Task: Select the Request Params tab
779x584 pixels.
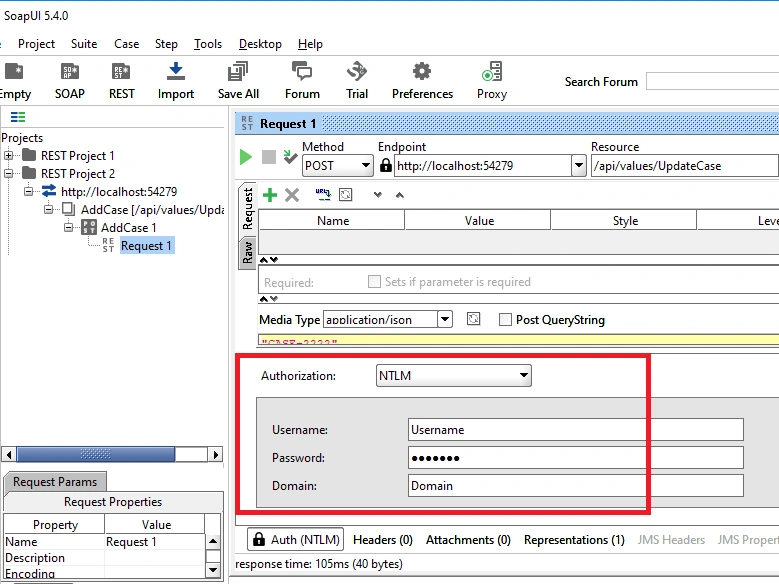Action: 55,482
